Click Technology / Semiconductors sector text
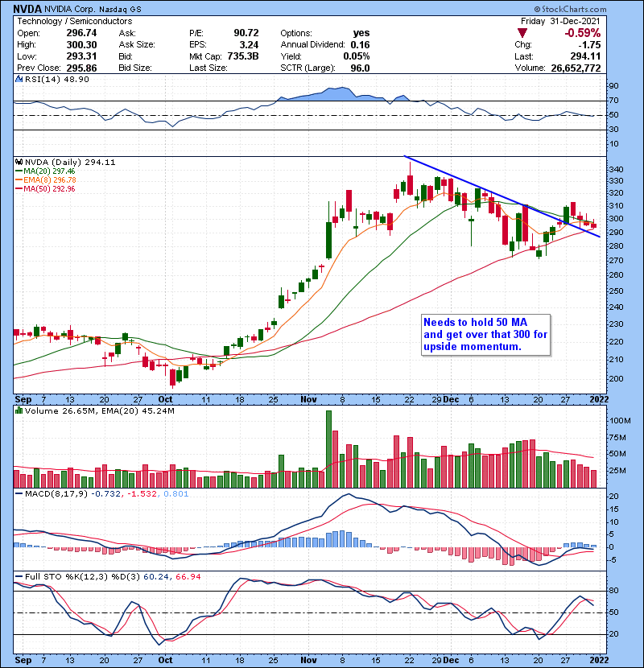 (75, 21)
